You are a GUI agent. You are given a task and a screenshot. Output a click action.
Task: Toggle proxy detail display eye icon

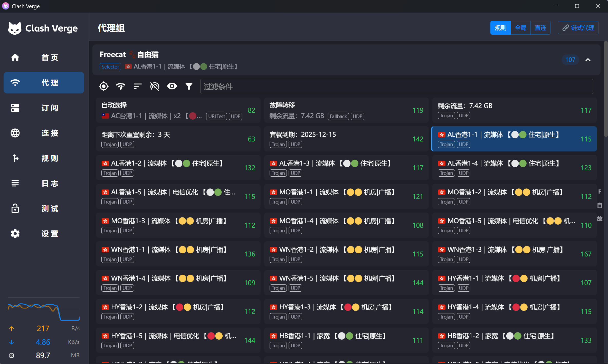172,86
